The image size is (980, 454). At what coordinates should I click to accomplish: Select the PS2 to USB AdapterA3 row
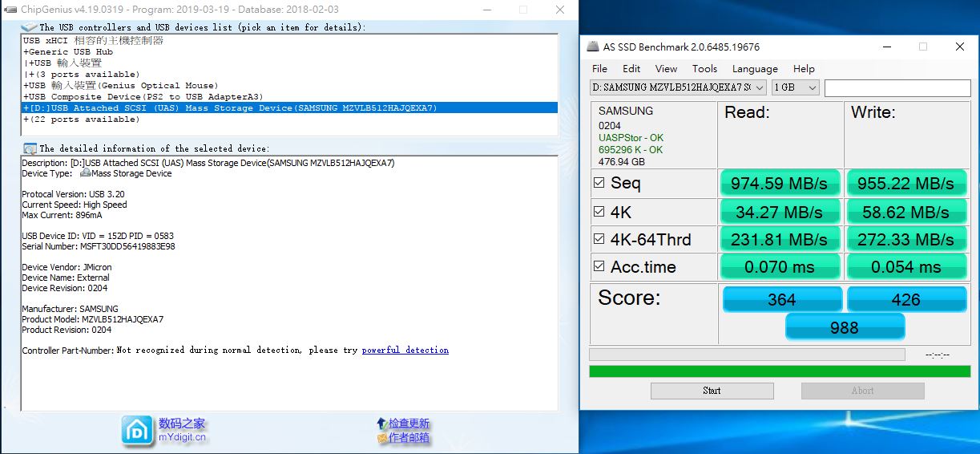(289, 96)
